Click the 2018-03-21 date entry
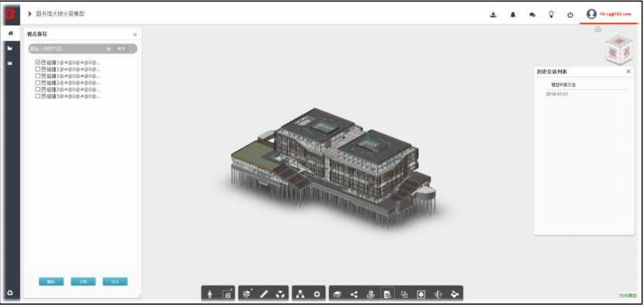Image resolution: width=644 pixels, height=307 pixels. [557, 95]
